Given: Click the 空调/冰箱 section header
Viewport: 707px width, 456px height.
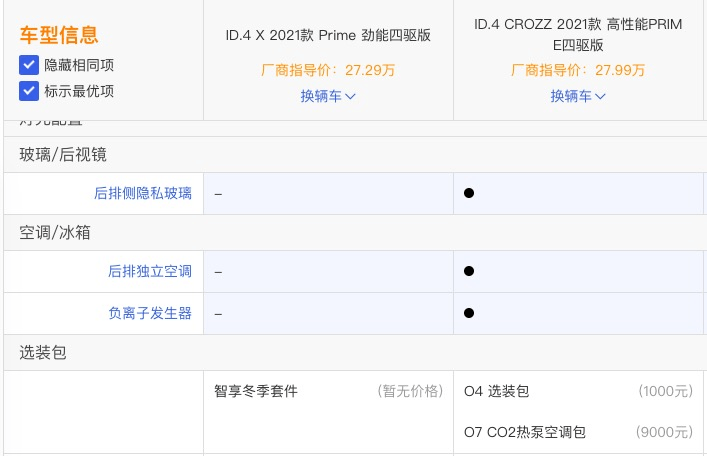Looking at the screenshot, I should [x=55, y=233].
